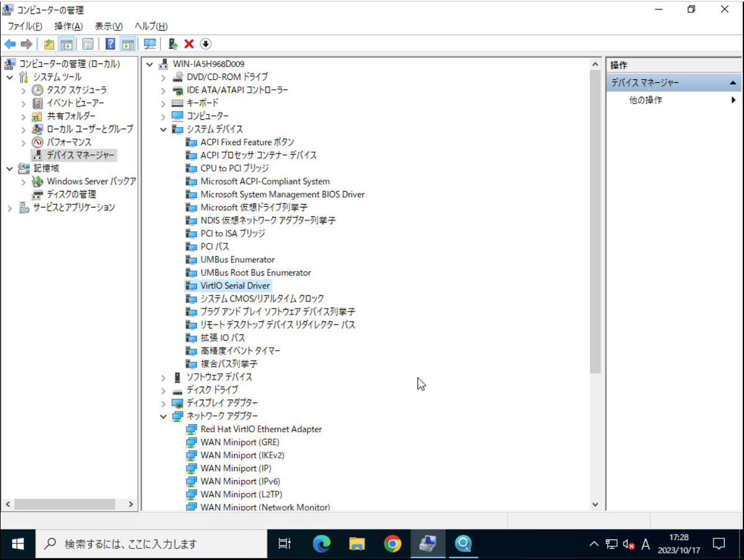Expand IDE ATA/ATAPI コントローラー category
The height and width of the screenshot is (560, 744).
tap(163, 90)
